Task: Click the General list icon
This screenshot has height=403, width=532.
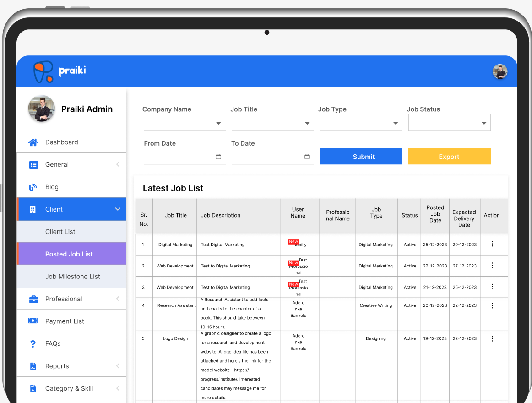Action: (x=33, y=165)
